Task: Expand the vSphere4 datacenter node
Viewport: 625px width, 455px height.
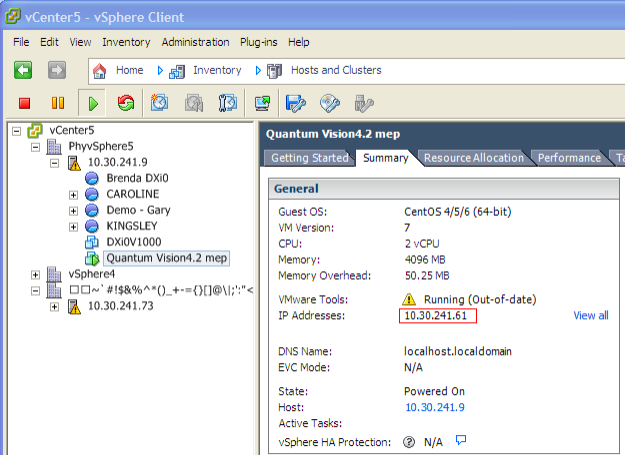Action: click(x=35, y=275)
